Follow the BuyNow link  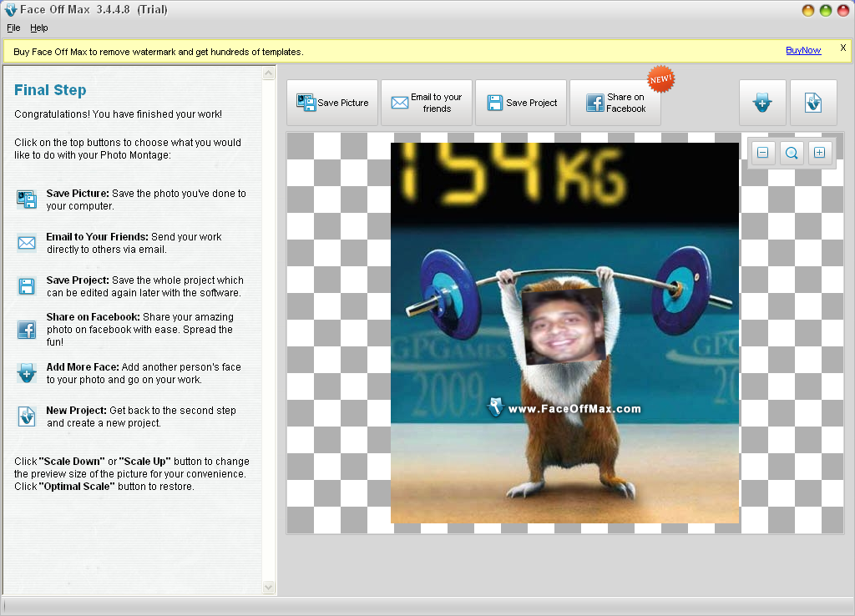point(803,51)
